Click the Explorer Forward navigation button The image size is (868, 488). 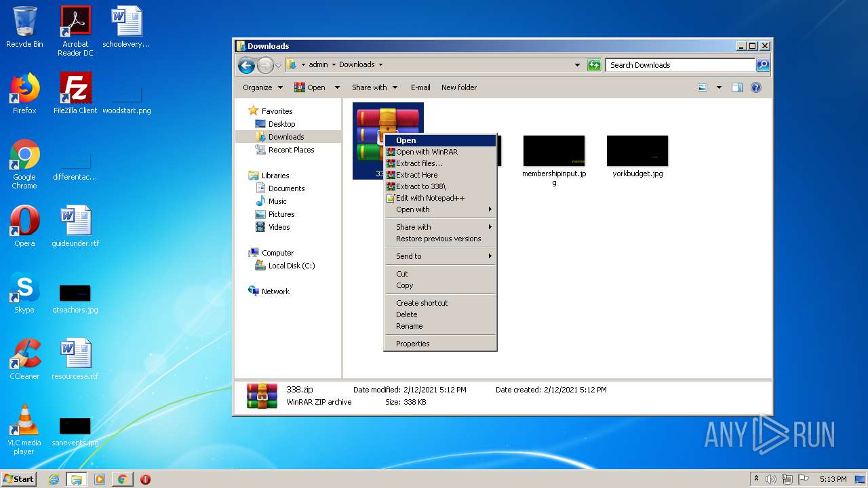click(x=265, y=65)
